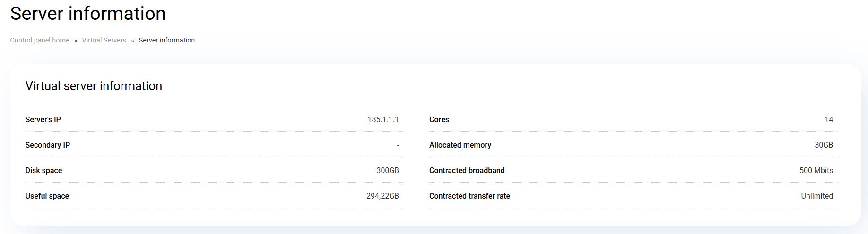Click the Server information page title
This screenshot has width=868, height=234.
point(88,14)
